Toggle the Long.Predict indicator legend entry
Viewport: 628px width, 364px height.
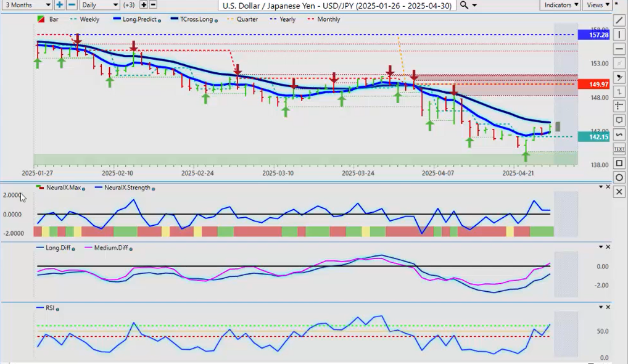click(x=135, y=19)
